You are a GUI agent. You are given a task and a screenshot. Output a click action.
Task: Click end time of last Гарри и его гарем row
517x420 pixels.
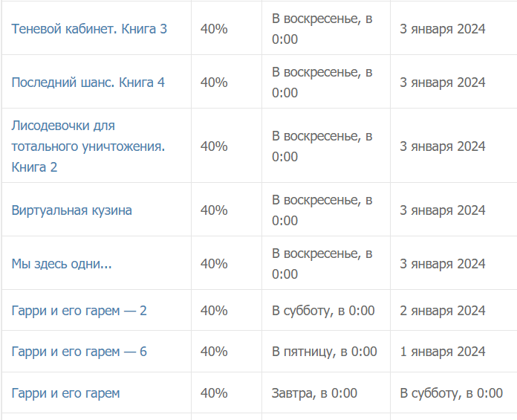click(451, 393)
